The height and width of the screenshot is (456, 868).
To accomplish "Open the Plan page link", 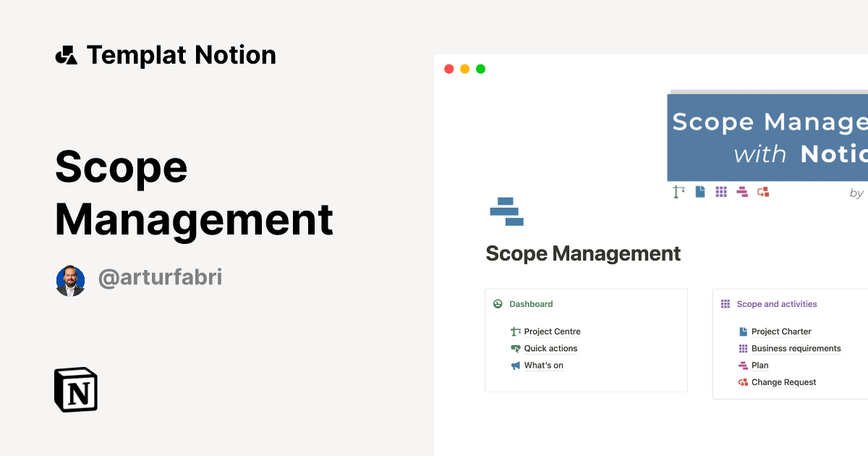I will click(x=759, y=365).
